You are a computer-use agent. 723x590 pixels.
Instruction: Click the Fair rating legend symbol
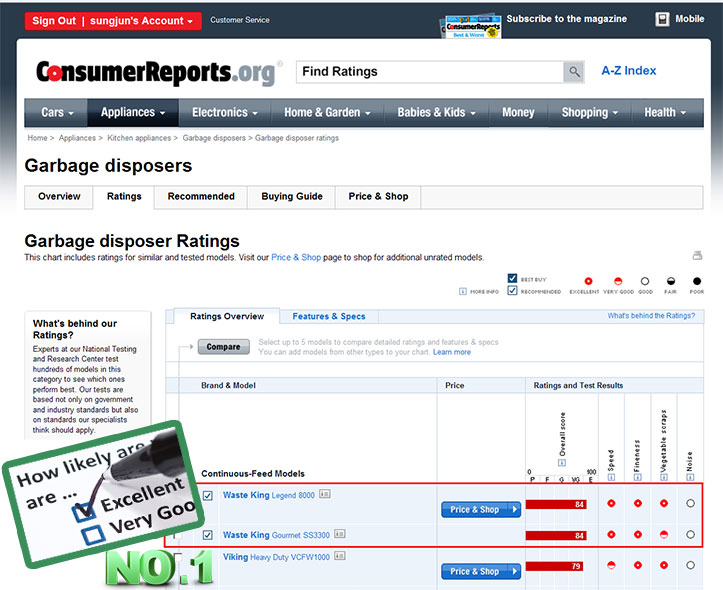pos(671,281)
